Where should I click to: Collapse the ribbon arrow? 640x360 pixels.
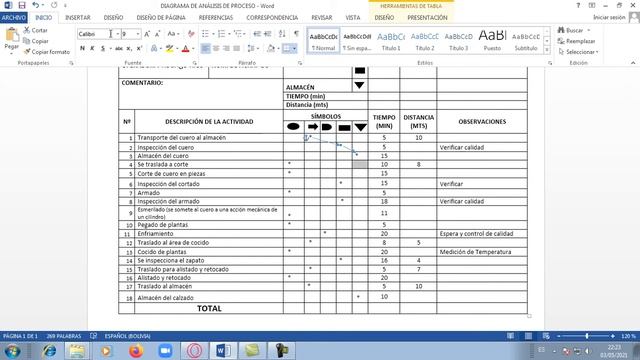(633, 63)
